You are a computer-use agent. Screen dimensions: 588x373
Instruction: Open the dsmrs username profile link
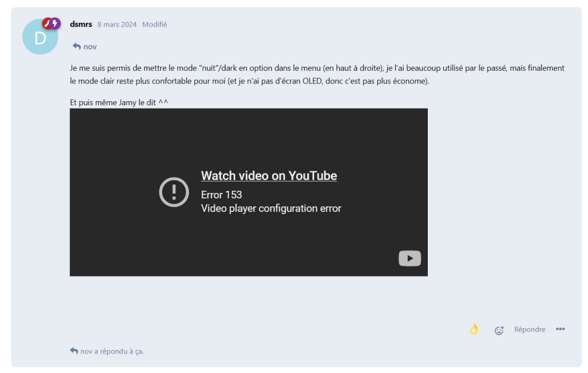(81, 24)
